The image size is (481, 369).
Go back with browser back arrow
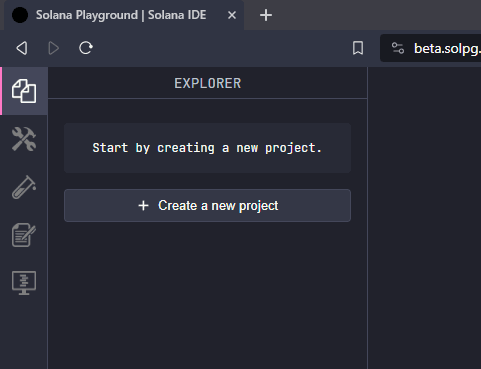click(22, 48)
